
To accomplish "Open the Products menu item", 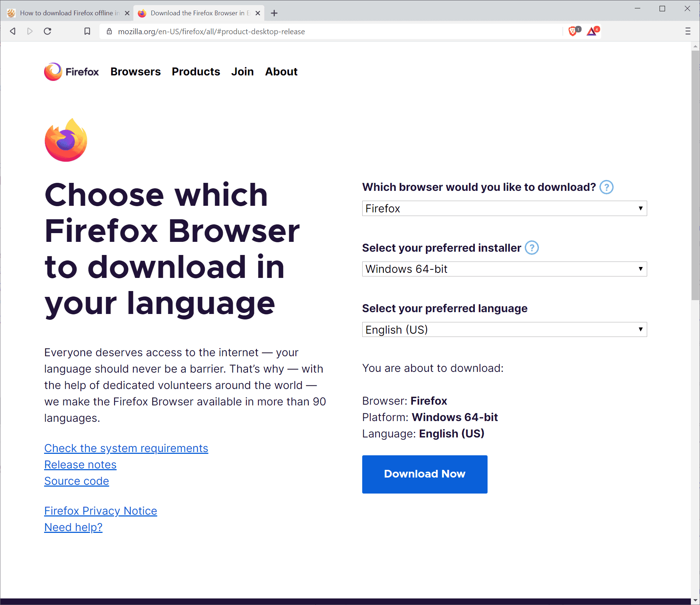I will pos(195,71).
